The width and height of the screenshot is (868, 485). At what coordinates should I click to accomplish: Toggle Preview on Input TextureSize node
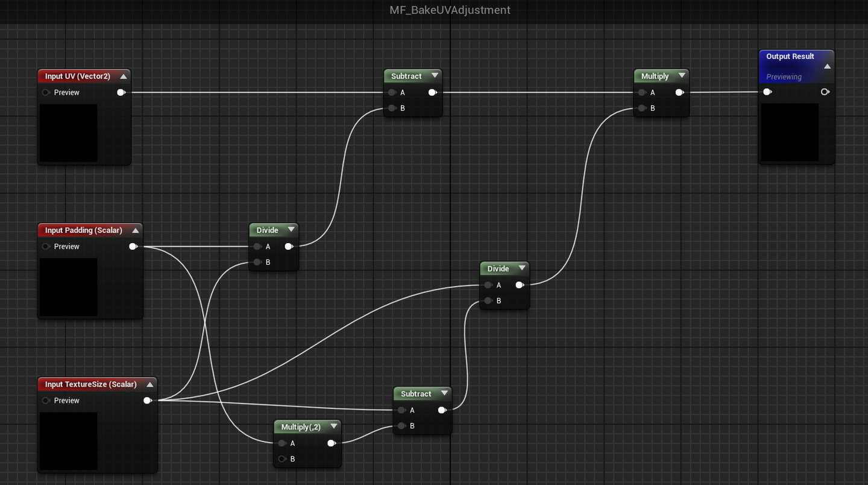(46, 400)
